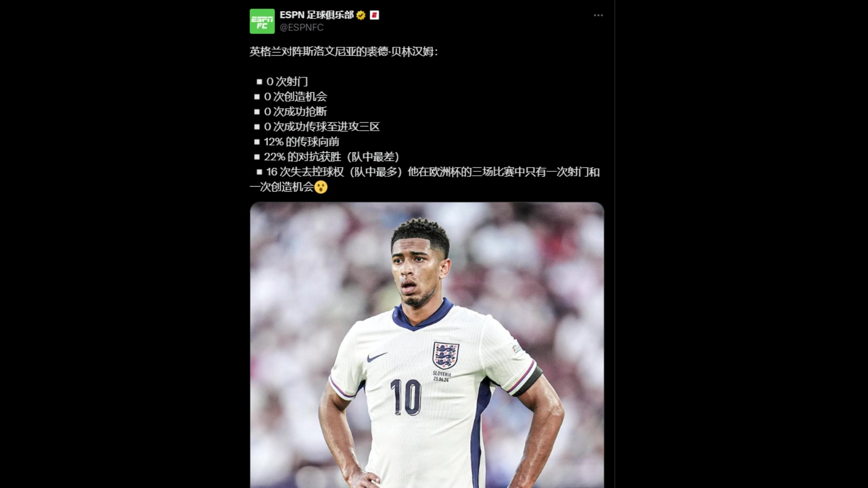Viewport: 868px width, 488px height.
Task: Click the surprised face emoji in post
Action: pyautogui.click(x=321, y=187)
